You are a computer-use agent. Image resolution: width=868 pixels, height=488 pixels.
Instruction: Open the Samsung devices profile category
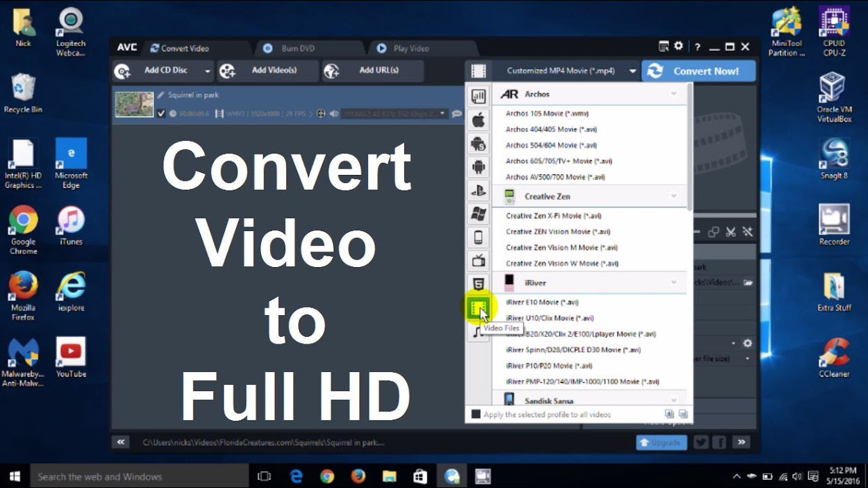pyautogui.click(x=478, y=144)
